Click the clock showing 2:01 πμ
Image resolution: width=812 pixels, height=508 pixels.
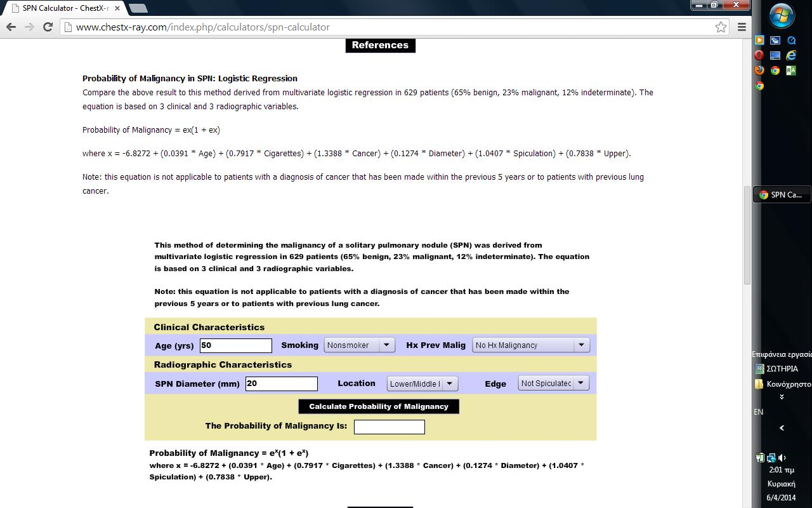pyautogui.click(x=782, y=470)
